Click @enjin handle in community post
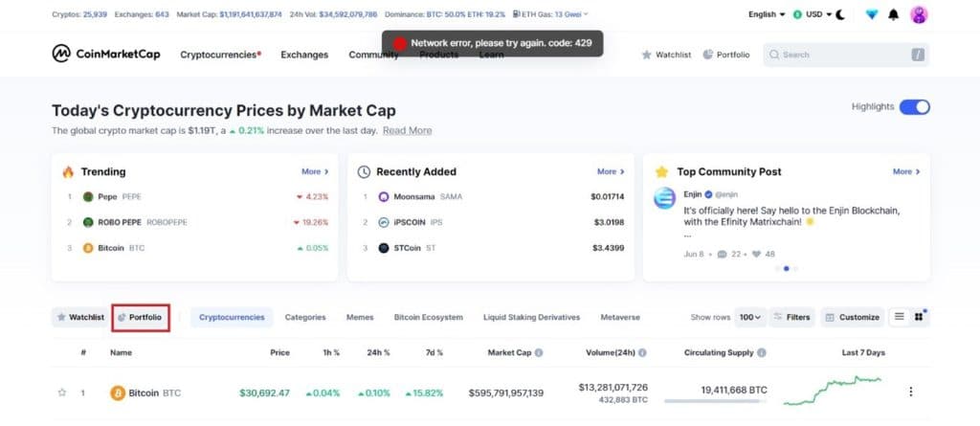Image resolution: width=980 pixels, height=426 pixels. pyautogui.click(x=727, y=194)
